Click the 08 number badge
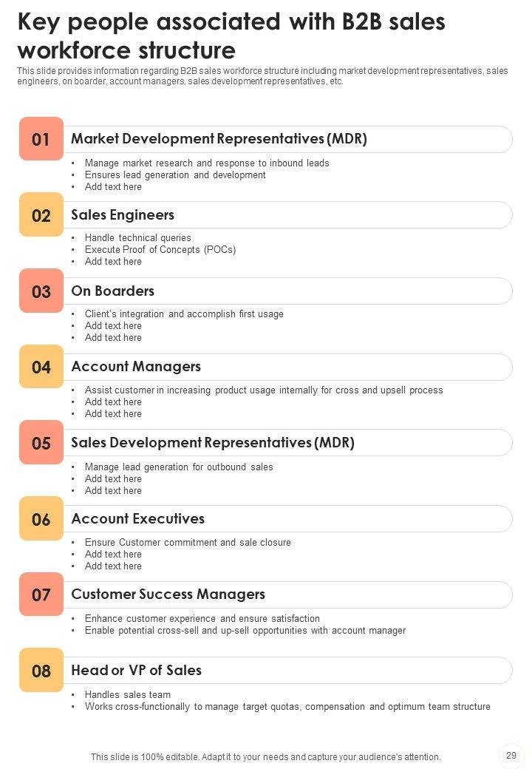 point(41,671)
